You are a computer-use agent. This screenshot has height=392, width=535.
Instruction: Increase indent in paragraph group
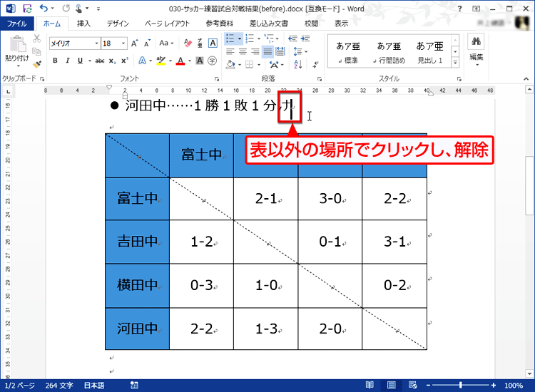(x=305, y=38)
